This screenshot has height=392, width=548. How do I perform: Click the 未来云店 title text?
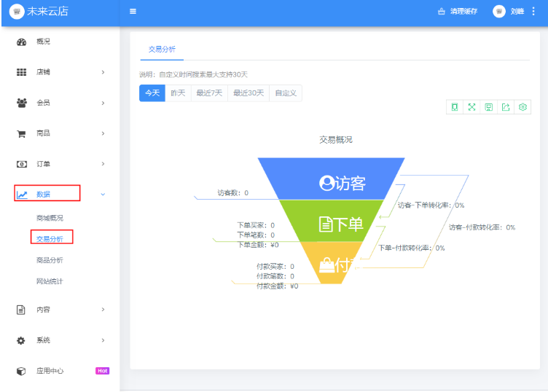coord(47,12)
